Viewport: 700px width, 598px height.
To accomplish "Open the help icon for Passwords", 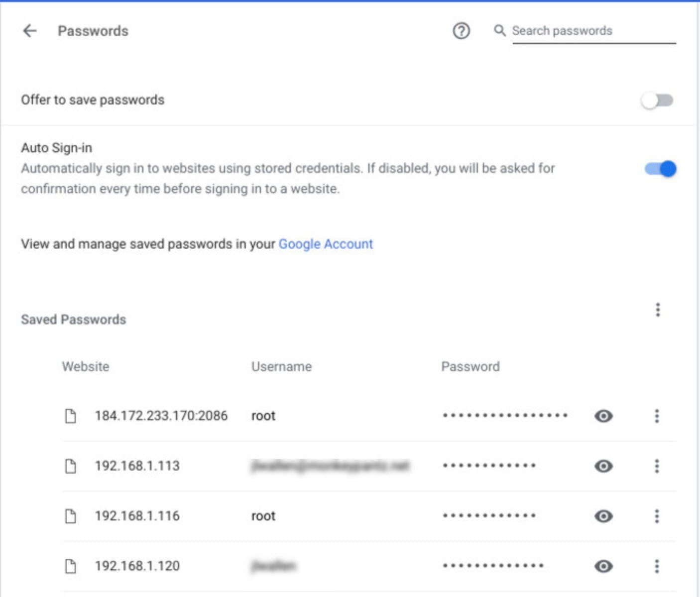I will click(x=461, y=31).
